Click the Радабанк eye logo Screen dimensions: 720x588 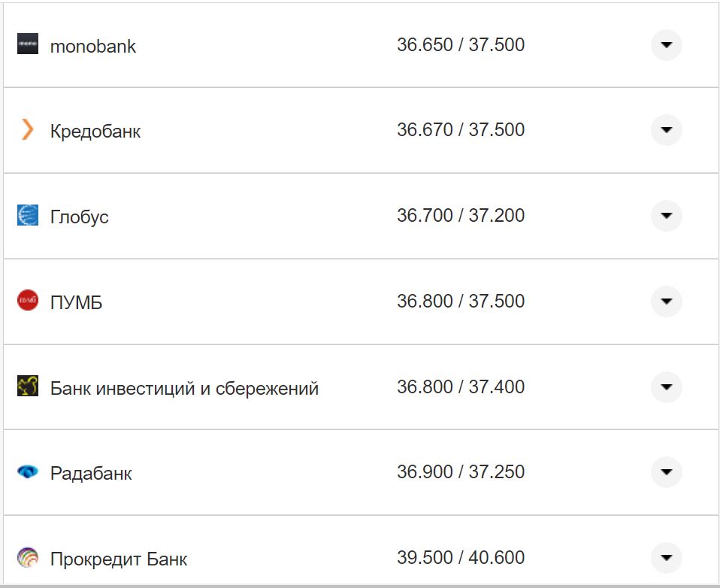[x=28, y=473]
